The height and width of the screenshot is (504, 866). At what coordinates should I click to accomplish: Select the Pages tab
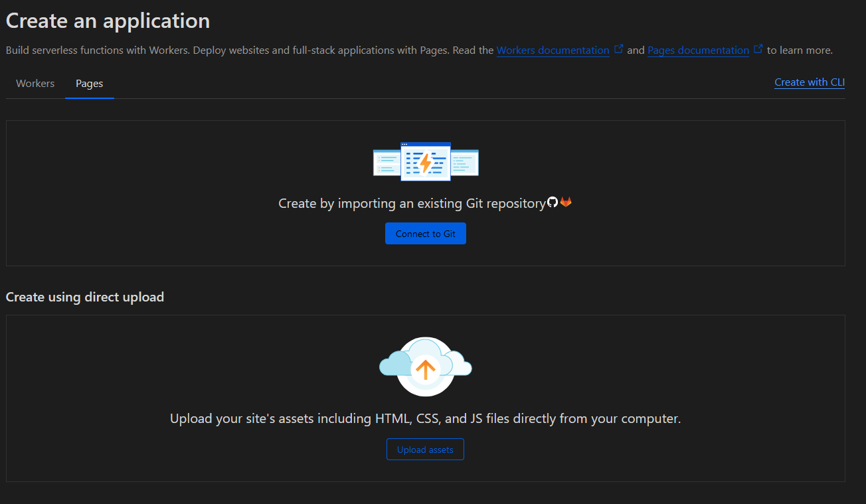(x=89, y=83)
